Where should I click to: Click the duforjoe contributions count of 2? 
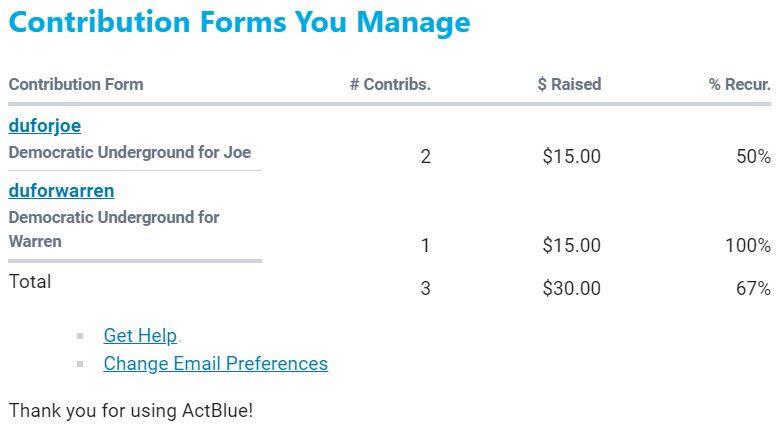click(x=426, y=157)
